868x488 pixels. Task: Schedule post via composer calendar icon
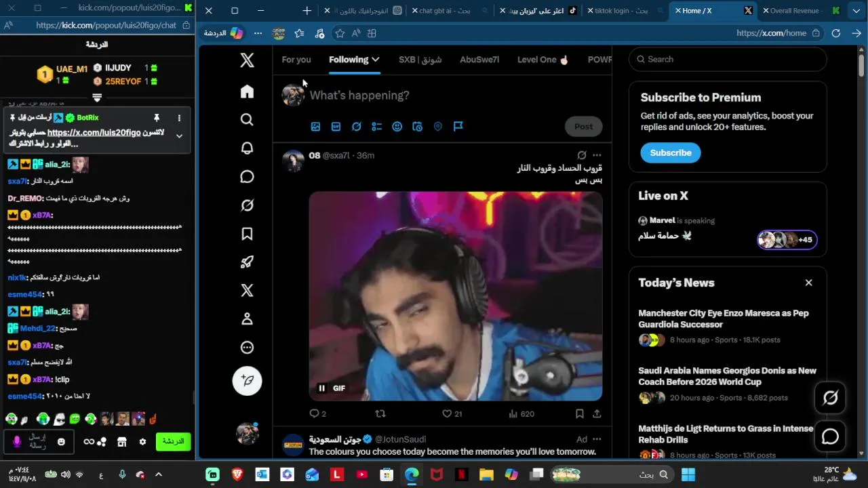click(x=417, y=127)
